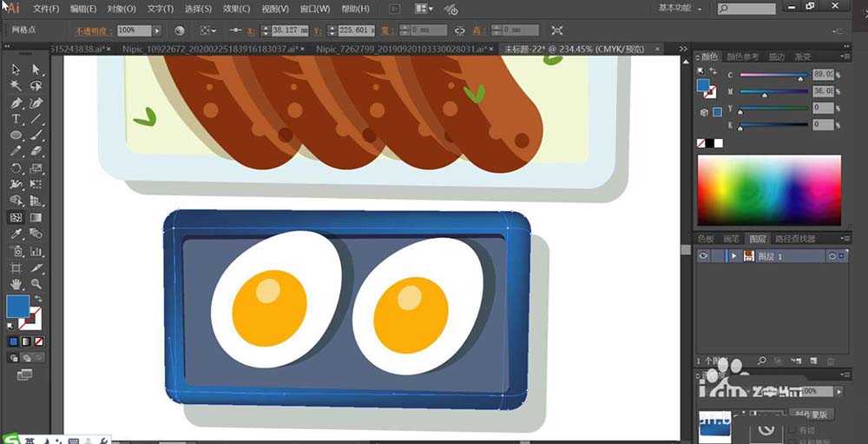Toggle visibility eye of 图层 1
868x444 pixels.
pos(703,256)
